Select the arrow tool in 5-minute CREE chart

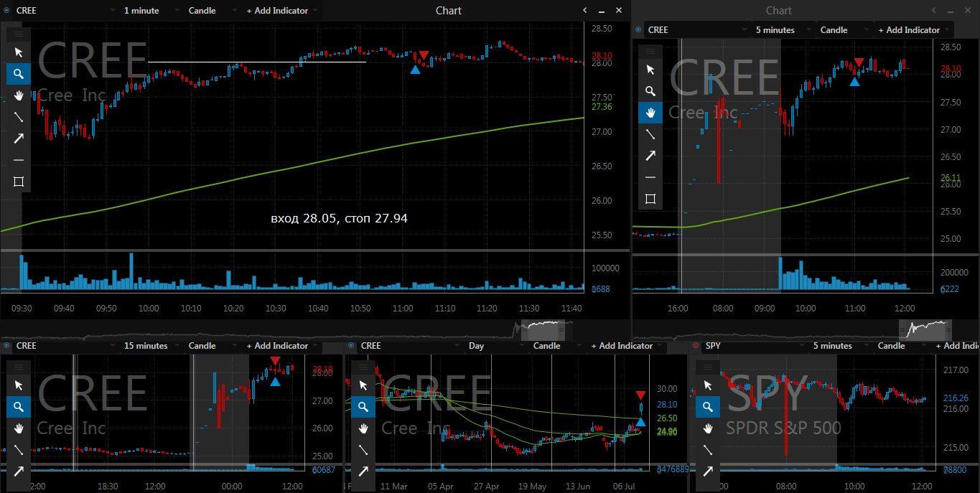[650, 155]
